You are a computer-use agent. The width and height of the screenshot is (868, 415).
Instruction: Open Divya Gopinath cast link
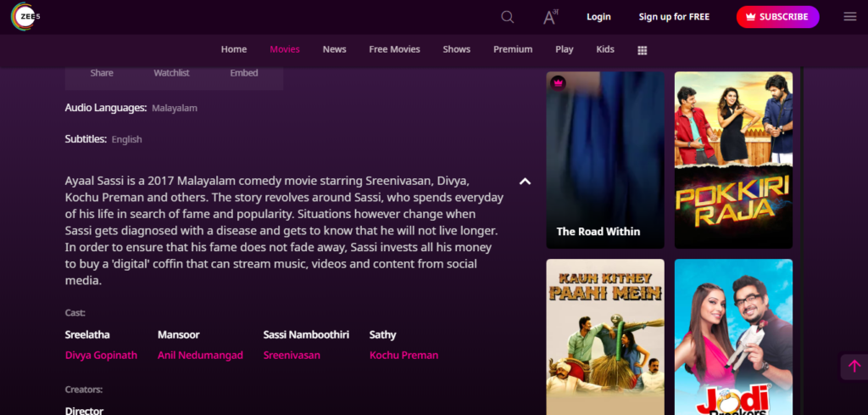(x=102, y=355)
